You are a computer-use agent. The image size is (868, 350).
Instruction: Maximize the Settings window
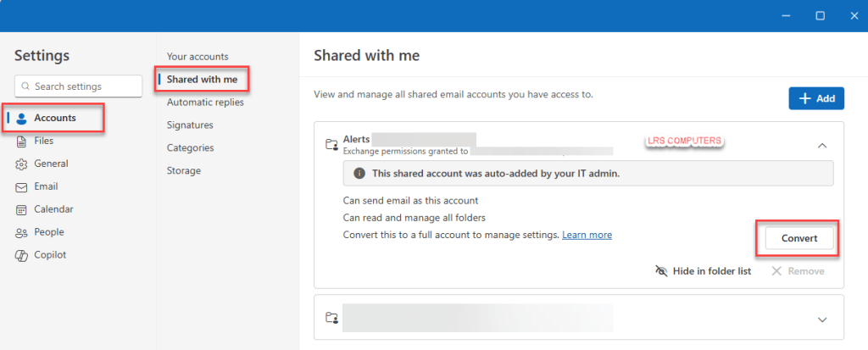[x=820, y=16]
